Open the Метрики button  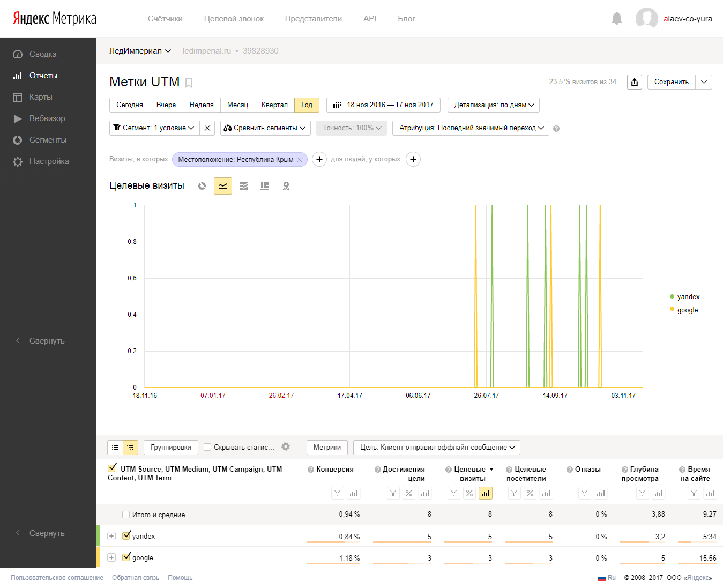[x=327, y=448]
